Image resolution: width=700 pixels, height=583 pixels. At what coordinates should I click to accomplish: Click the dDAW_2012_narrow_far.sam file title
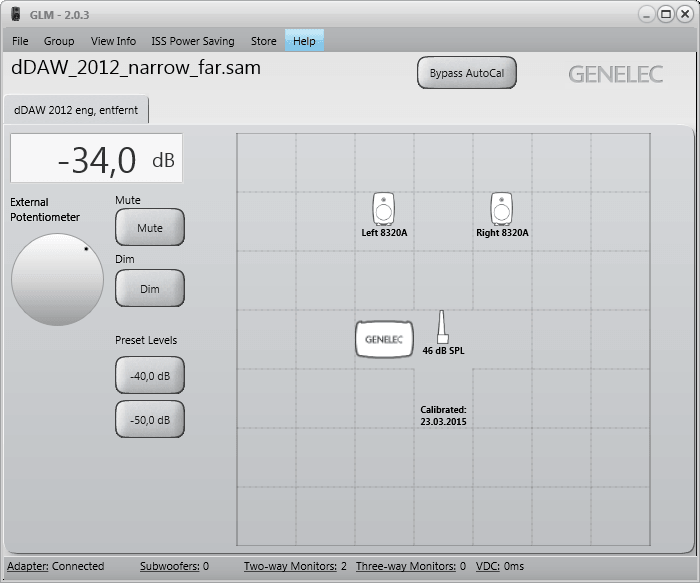(x=136, y=68)
